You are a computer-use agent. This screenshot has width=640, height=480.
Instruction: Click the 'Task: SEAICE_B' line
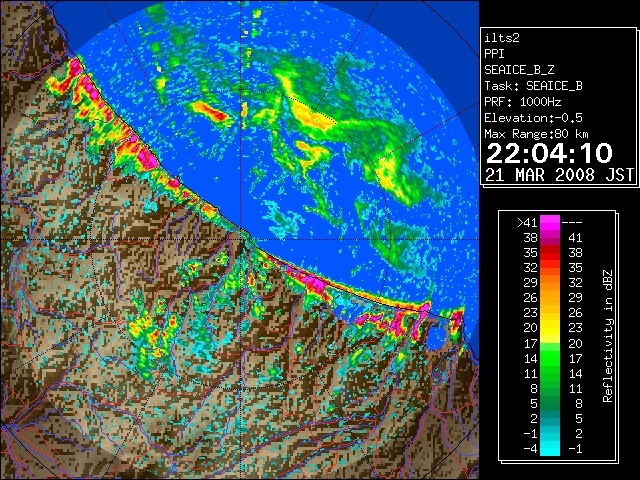[533, 86]
